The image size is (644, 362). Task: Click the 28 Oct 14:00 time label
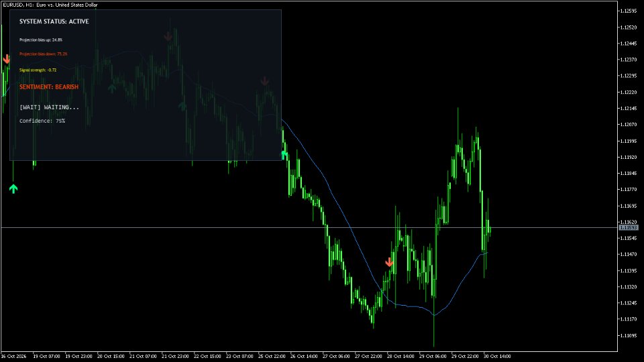(x=400, y=356)
